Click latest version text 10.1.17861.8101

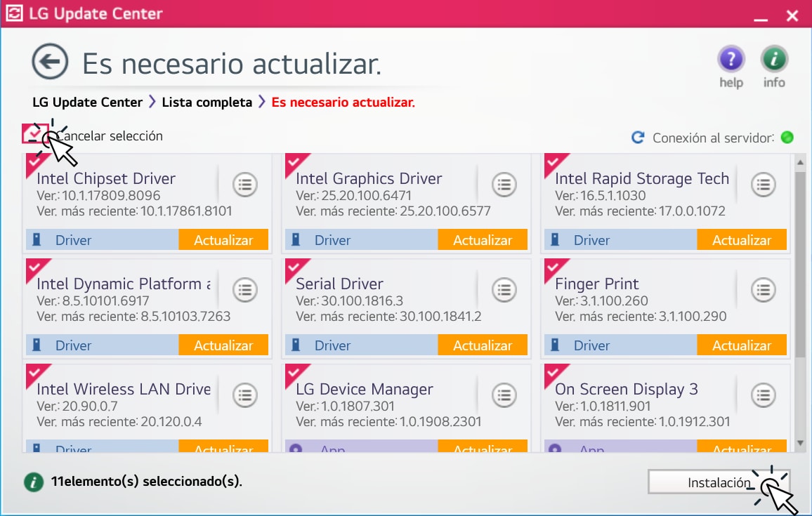[186, 211]
